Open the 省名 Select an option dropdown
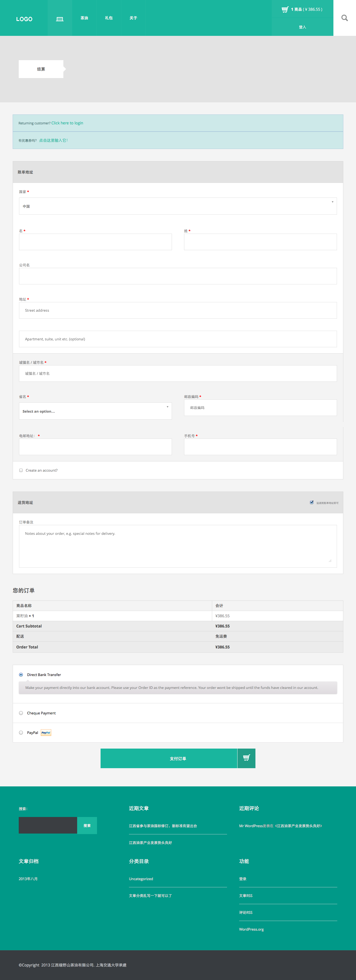356x980 pixels. pyautogui.click(x=95, y=411)
